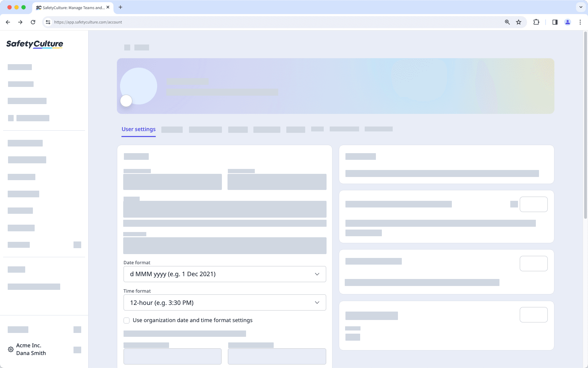
Task: Reload the page using the refresh icon
Action: coord(33,22)
